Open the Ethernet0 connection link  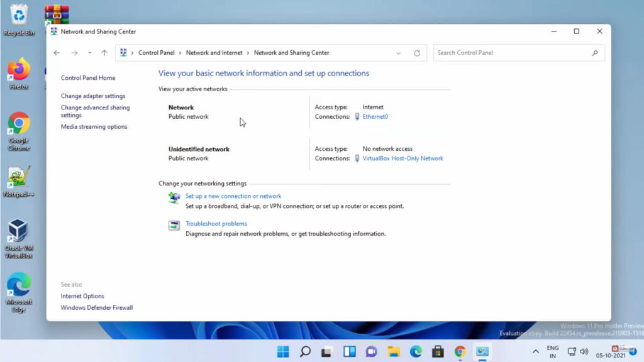coord(375,117)
